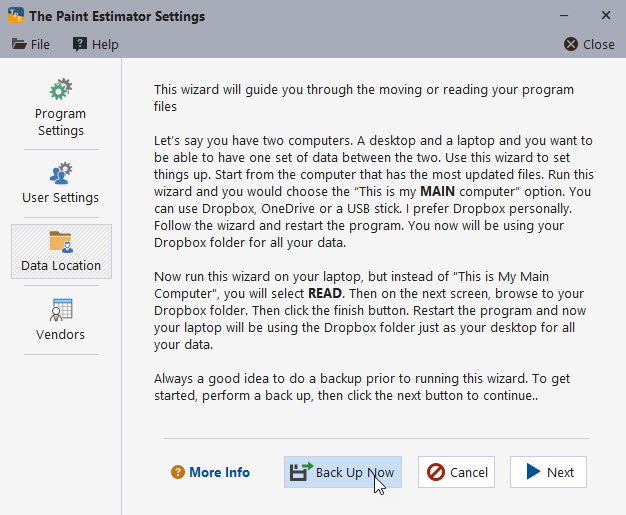Screen dimensions: 626x515
Task: Select the Data Location label
Action: [x=61, y=265]
